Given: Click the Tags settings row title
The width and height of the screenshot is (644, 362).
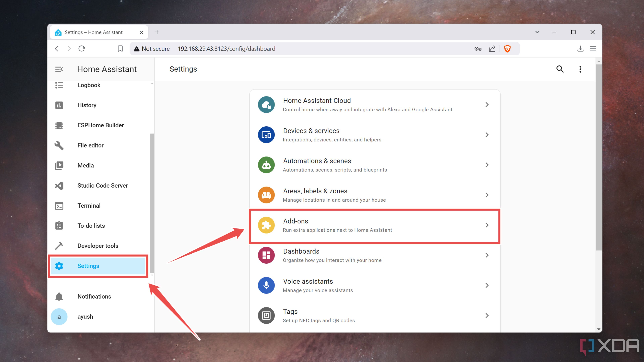Looking at the screenshot, I should pos(290,312).
